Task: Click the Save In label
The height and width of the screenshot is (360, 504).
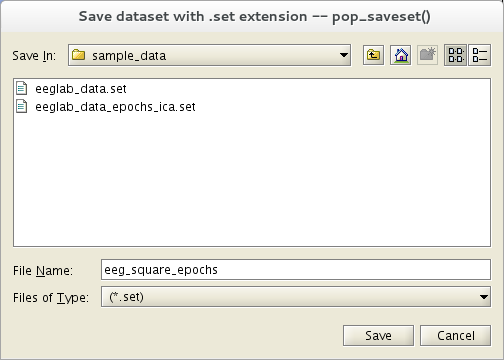Action: click(x=34, y=56)
